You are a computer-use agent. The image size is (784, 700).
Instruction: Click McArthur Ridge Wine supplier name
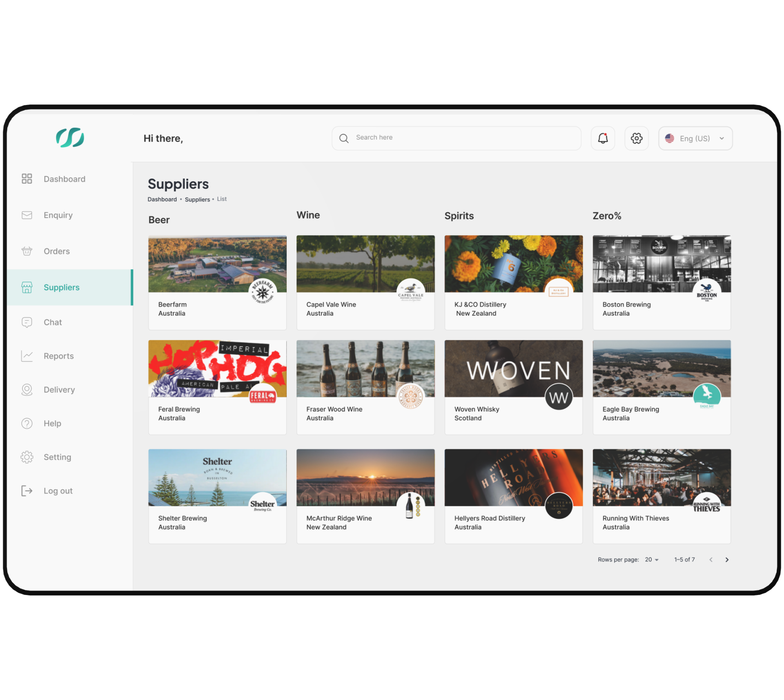[x=339, y=518]
